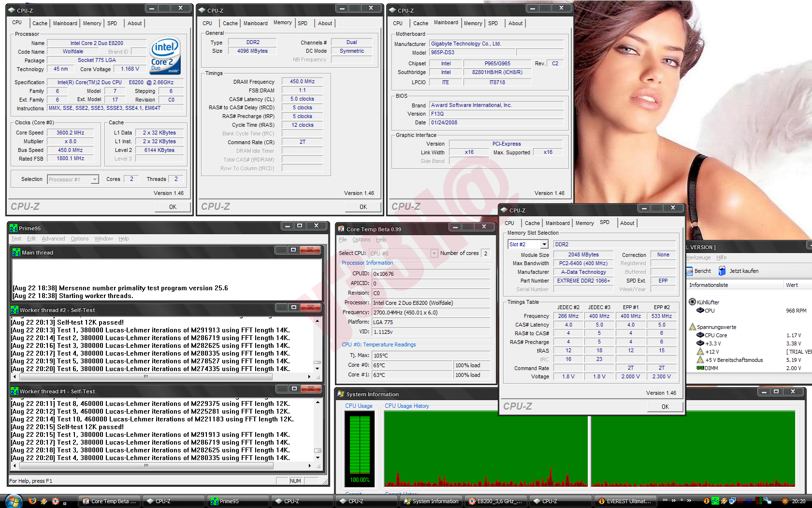
Task: Click the Core Speed value 3600.2 MHz
Action: pos(70,133)
